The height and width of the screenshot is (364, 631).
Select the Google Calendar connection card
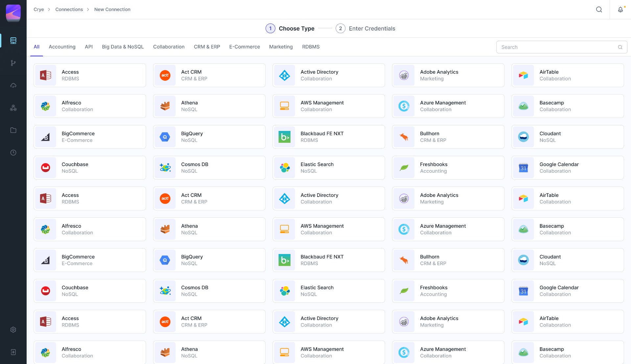568,167
